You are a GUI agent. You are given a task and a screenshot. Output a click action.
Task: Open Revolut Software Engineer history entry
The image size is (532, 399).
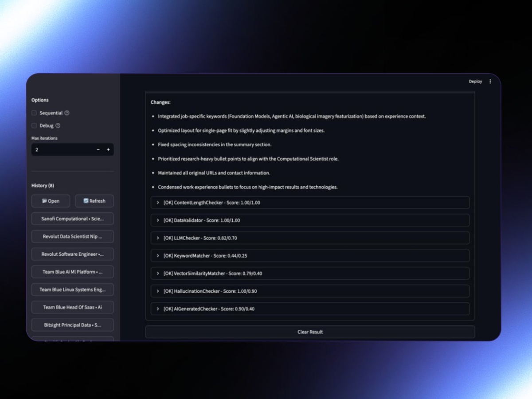pyautogui.click(x=72, y=254)
